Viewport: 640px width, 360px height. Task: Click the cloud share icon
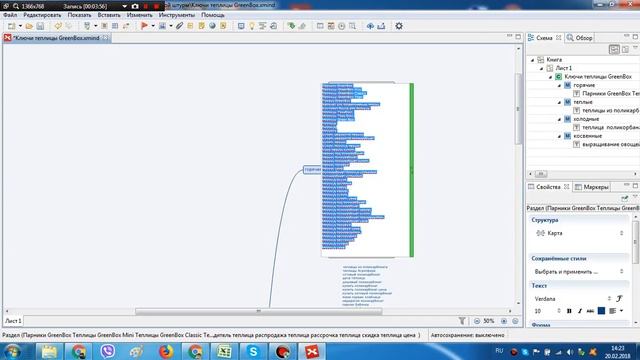point(370,26)
